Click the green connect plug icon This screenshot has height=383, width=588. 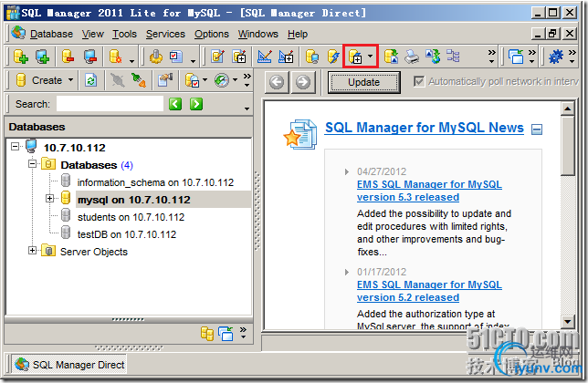coord(139,80)
